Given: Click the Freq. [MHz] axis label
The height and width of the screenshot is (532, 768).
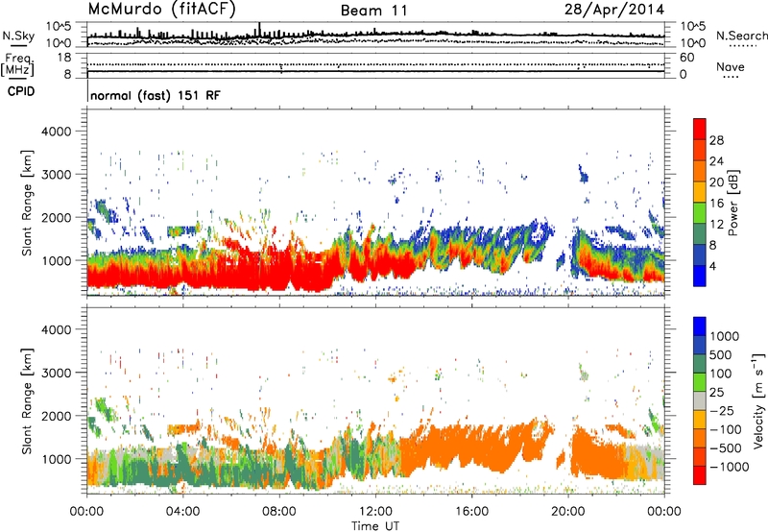Looking at the screenshot, I should [17, 64].
